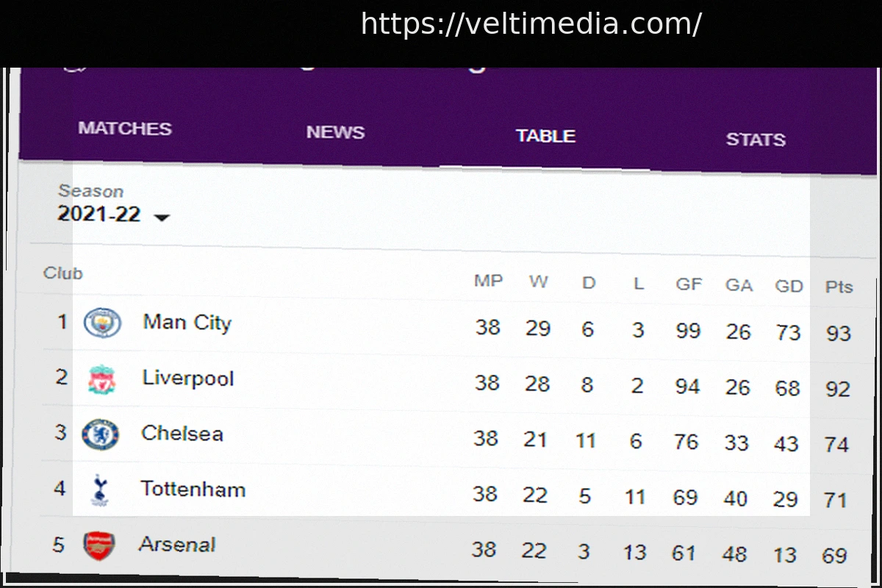
Task: Click the Tottenham club crest
Action: [100, 490]
